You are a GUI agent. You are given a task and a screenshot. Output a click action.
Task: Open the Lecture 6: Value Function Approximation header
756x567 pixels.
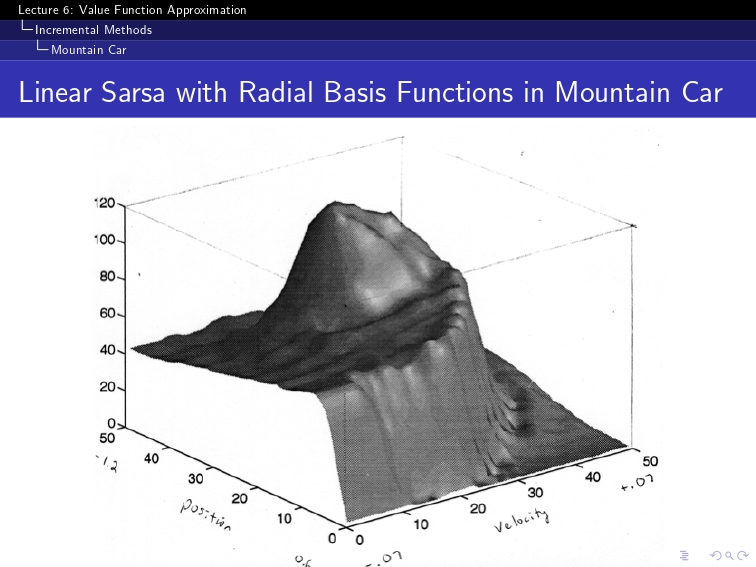tap(132, 10)
